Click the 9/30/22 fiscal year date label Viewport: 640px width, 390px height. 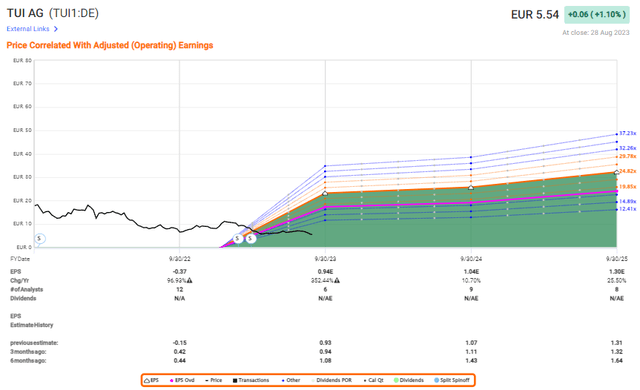[180, 259]
